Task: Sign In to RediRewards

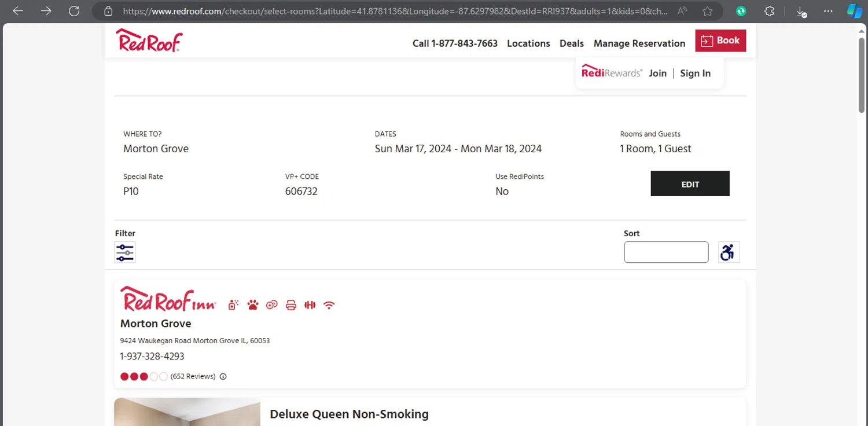Action: click(x=695, y=74)
